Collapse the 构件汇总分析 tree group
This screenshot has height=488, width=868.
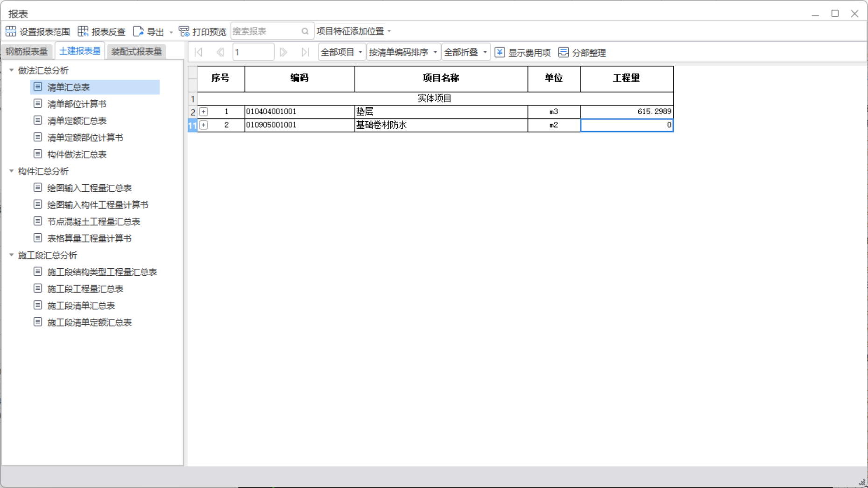tap(12, 171)
